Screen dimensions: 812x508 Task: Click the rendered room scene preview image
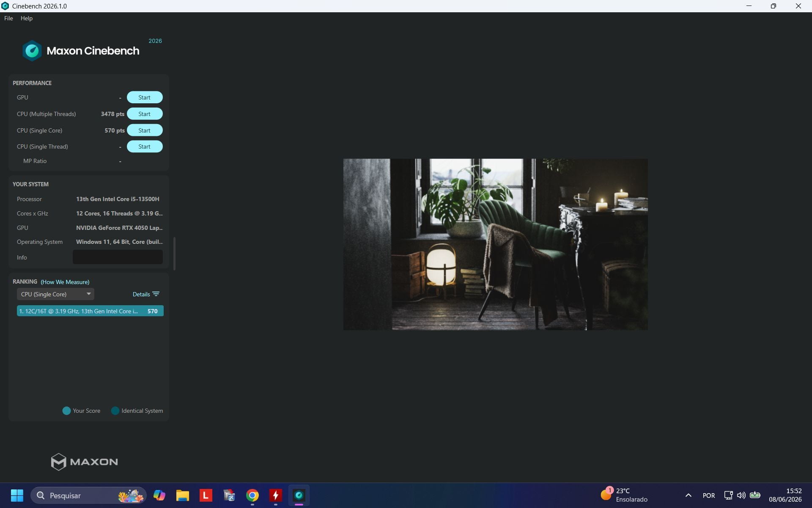pyautogui.click(x=495, y=244)
